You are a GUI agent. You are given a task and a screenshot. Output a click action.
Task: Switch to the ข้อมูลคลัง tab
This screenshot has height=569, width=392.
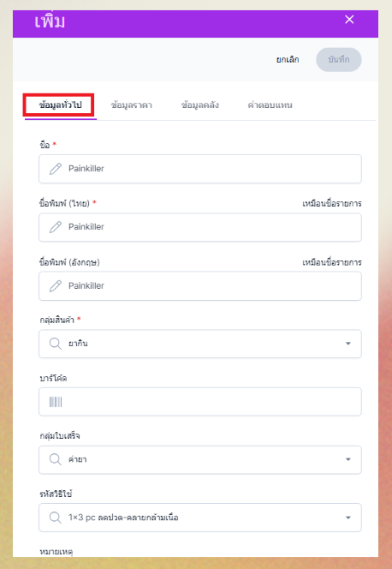pyautogui.click(x=200, y=105)
